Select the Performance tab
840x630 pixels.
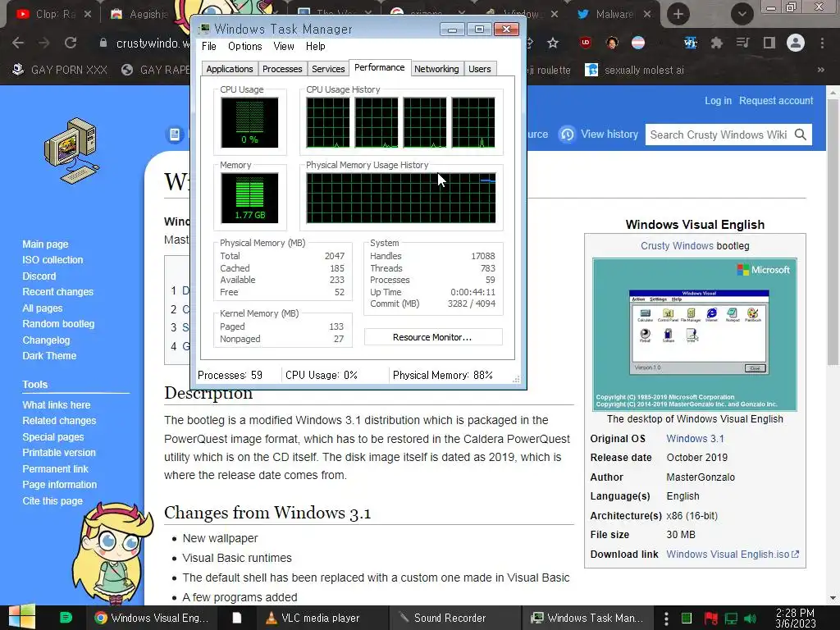coord(379,67)
